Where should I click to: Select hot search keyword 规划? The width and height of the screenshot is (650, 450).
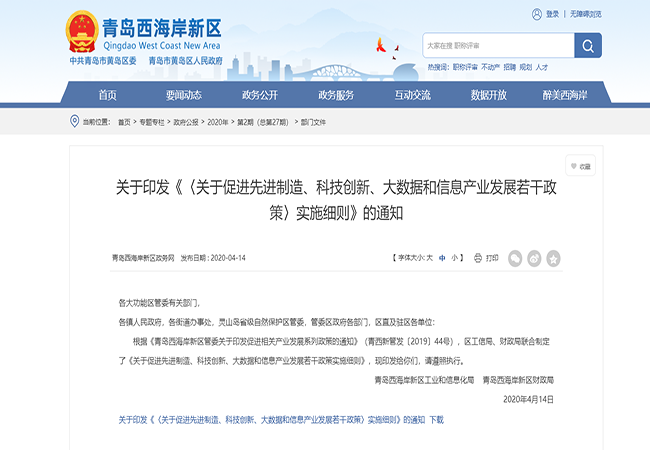(x=526, y=67)
